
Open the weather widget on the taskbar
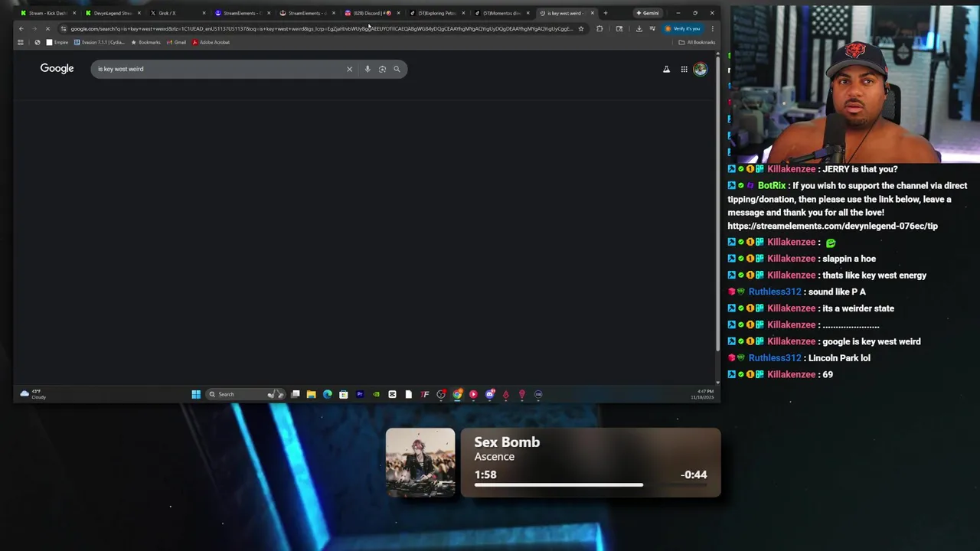point(34,394)
